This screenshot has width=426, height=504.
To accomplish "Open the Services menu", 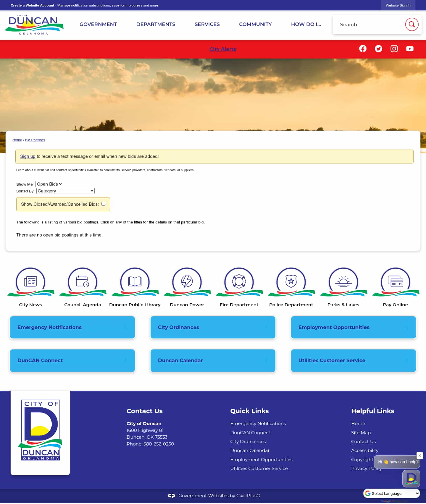I will 207,24.
